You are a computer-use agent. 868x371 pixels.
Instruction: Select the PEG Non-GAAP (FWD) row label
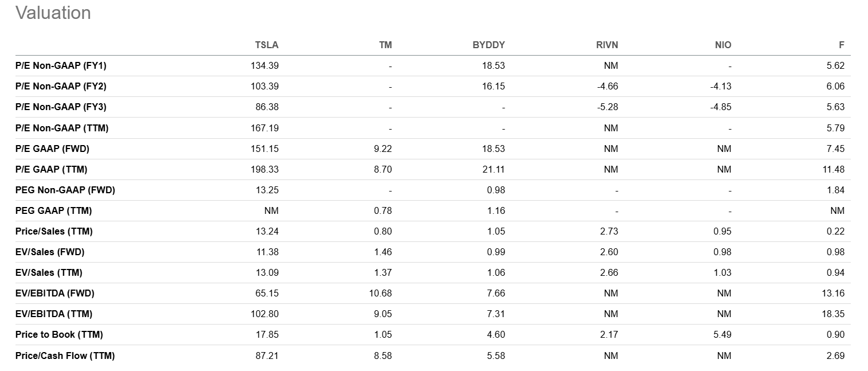point(65,190)
